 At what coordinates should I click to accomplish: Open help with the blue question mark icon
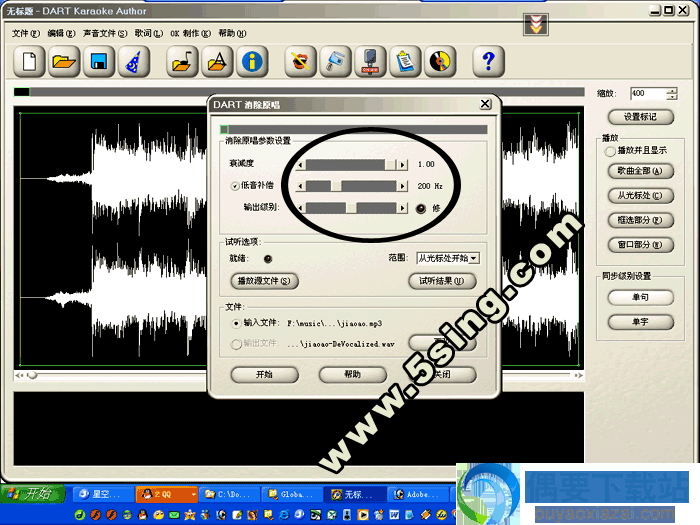(489, 61)
